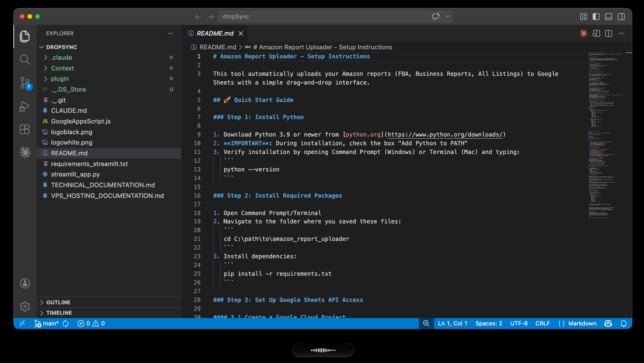Open the Manage gear icon
644x363 pixels.
tap(25, 306)
